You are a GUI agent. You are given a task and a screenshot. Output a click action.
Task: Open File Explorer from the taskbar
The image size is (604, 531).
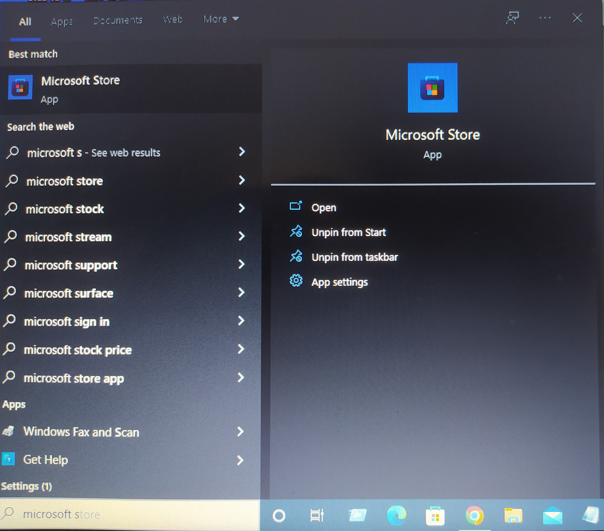click(x=513, y=516)
